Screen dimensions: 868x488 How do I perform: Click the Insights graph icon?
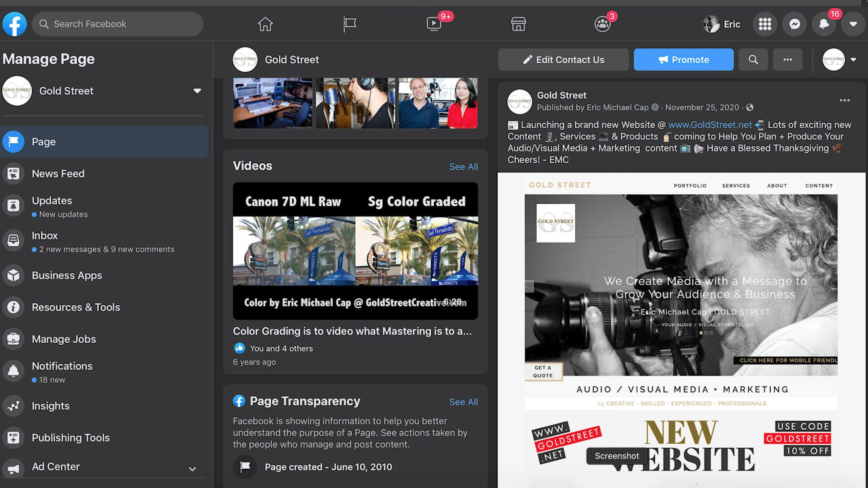pyautogui.click(x=13, y=406)
